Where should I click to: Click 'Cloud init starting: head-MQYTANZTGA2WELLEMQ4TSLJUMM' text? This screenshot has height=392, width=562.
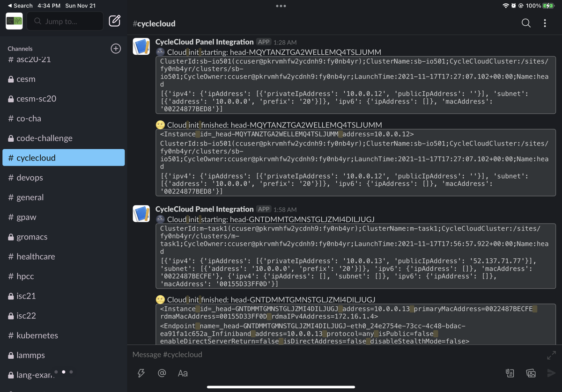click(274, 52)
